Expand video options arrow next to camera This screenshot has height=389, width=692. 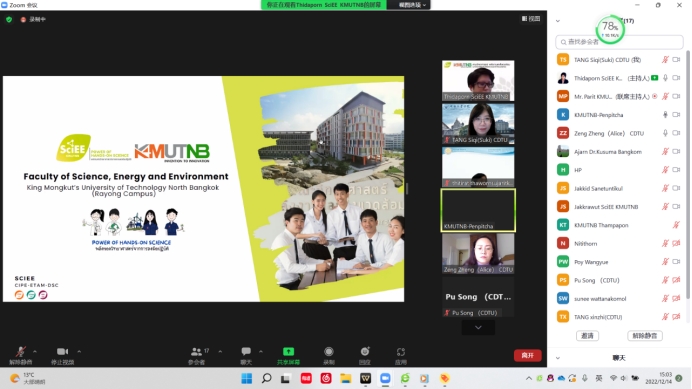(79, 351)
